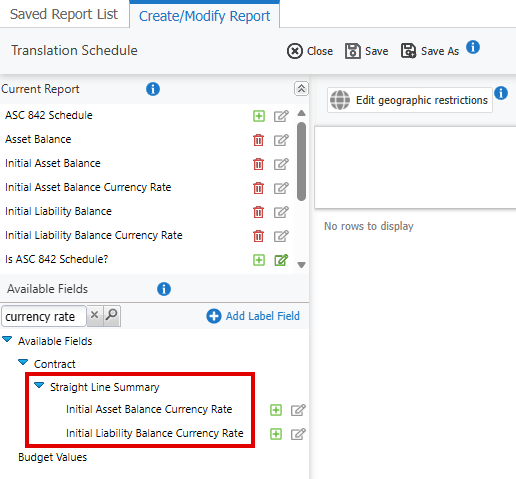Switch to Saved Report List tab
Image resolution: width=516 pixels, height=479 pixels.
tap(64, 14)
